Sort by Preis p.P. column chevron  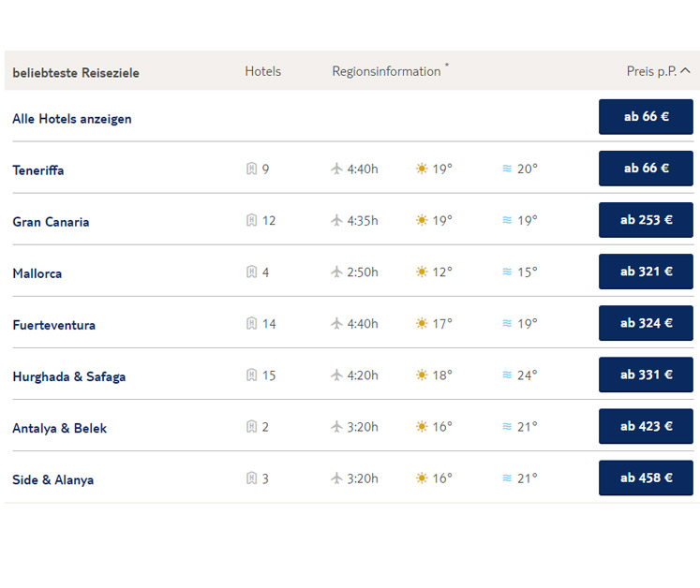(x=685, y=71)
